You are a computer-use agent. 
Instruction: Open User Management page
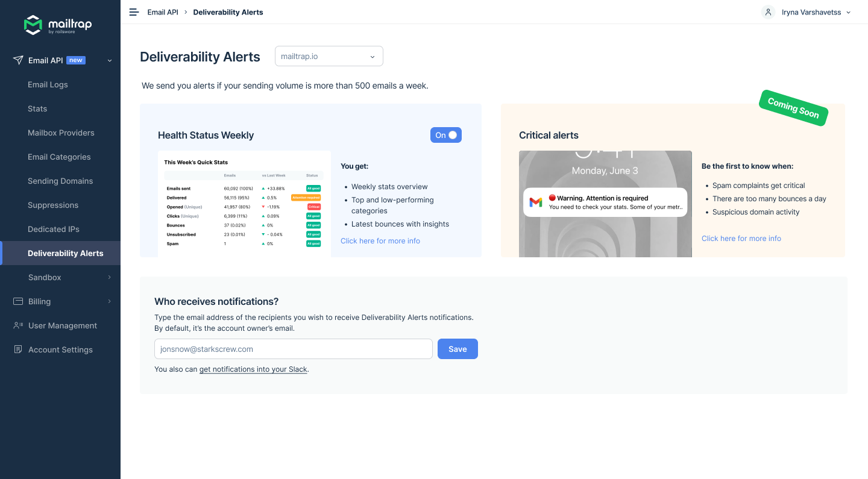pos(63,325)
